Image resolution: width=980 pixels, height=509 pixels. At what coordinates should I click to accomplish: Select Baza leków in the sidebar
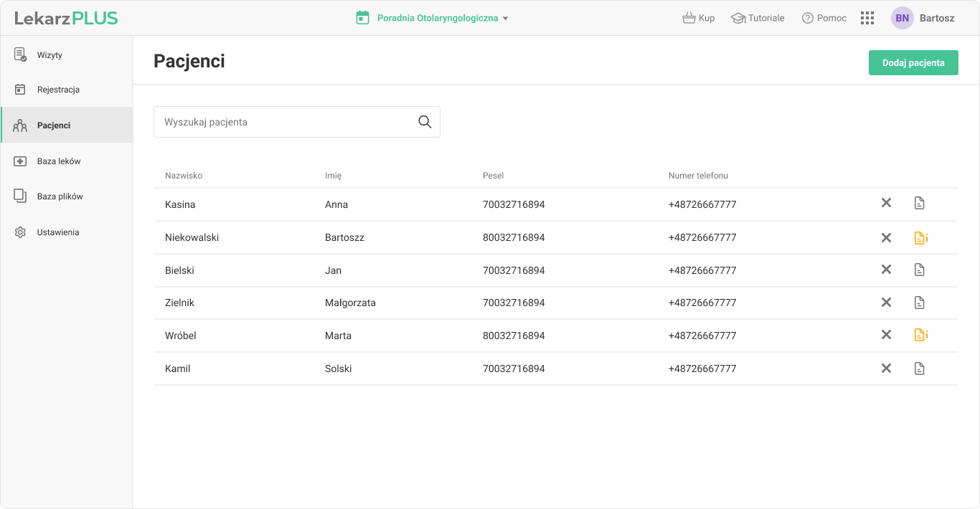[x=59, y=161]
